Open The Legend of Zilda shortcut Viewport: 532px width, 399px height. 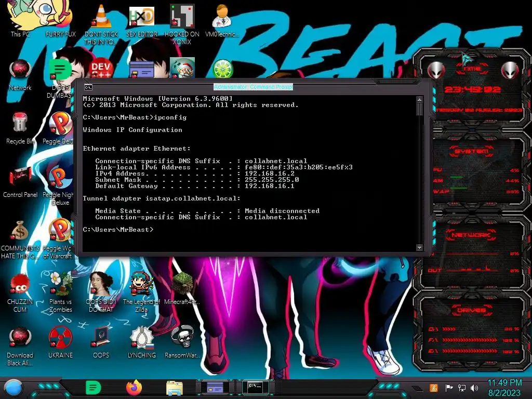coord(141,292)
